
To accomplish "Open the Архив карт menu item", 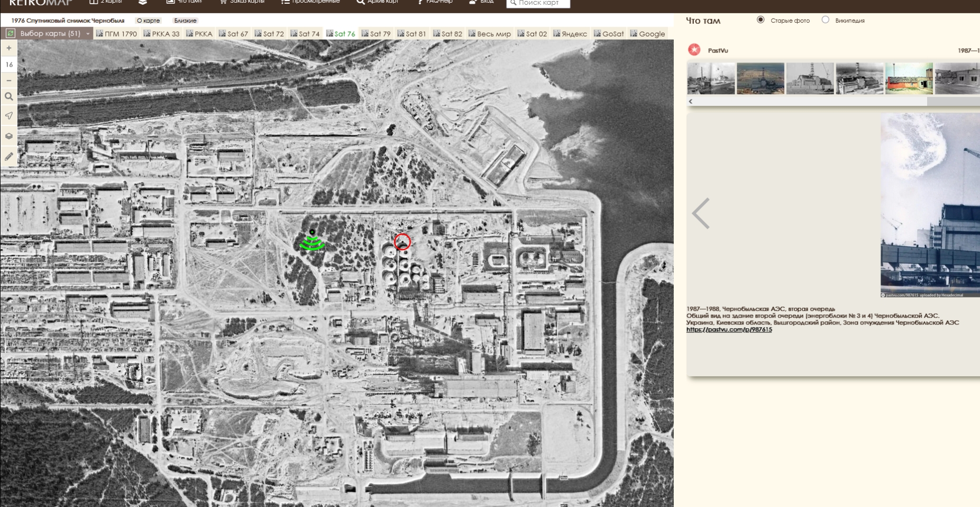I will (x=377, y=2).
